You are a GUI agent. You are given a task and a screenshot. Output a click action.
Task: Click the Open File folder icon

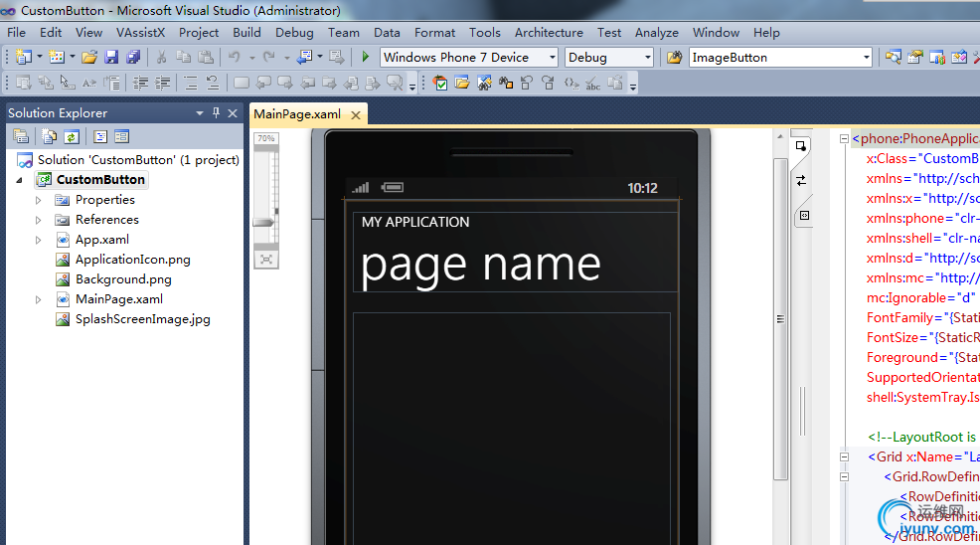89,57
